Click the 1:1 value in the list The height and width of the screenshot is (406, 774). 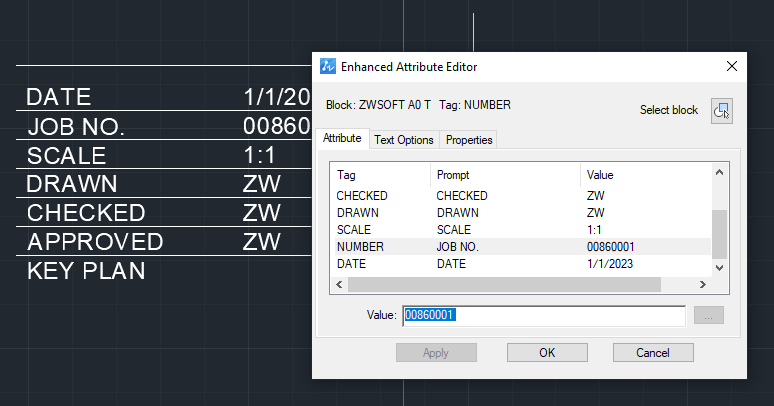point(594,230)
